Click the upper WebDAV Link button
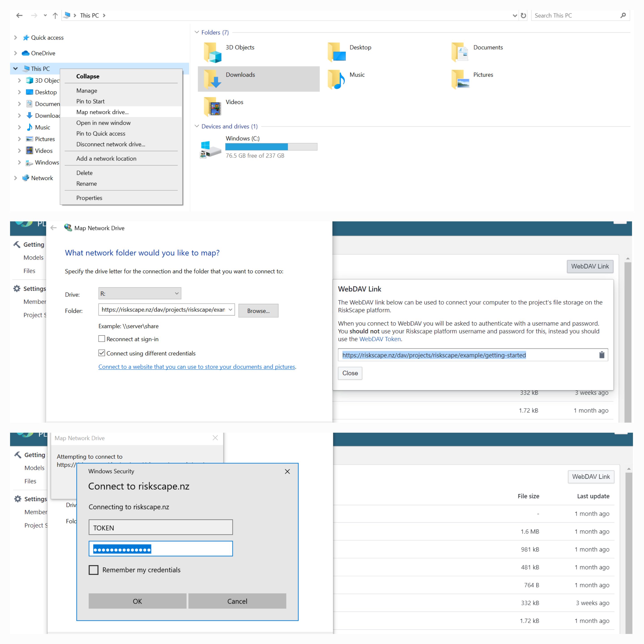This screenshot has height=644, width=644. tap(590, 266)
